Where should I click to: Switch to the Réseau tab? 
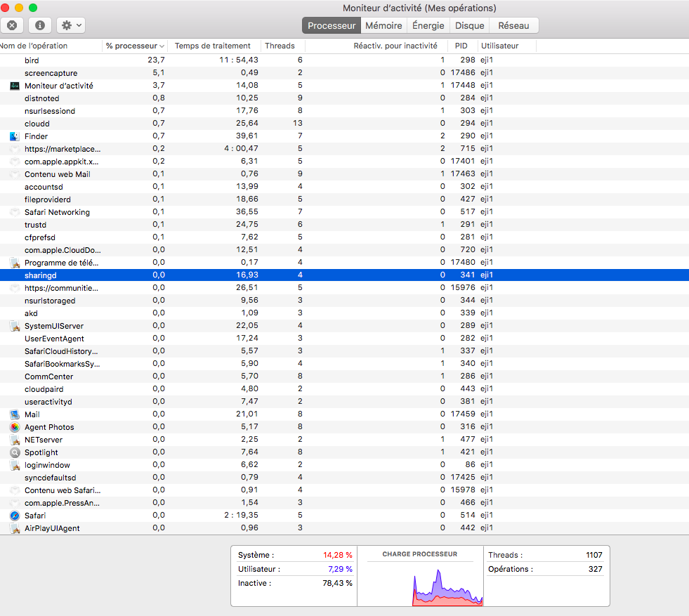513,25
